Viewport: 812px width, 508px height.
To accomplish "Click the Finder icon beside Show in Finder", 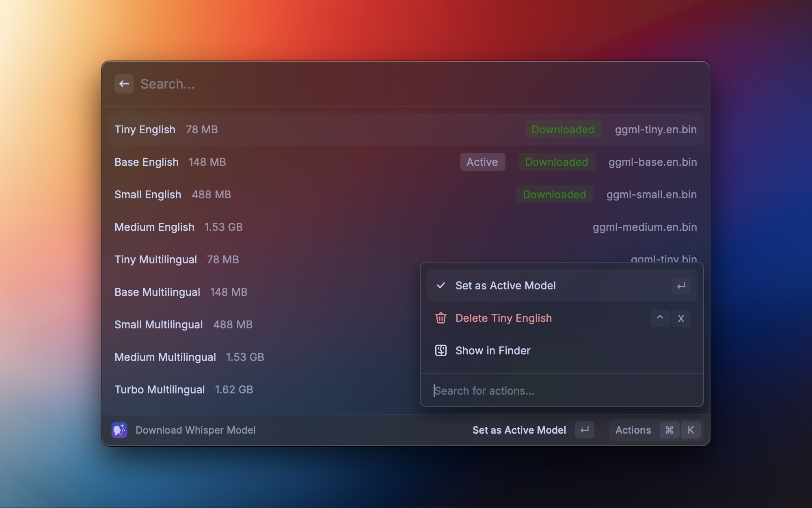I will click(441, 350).
